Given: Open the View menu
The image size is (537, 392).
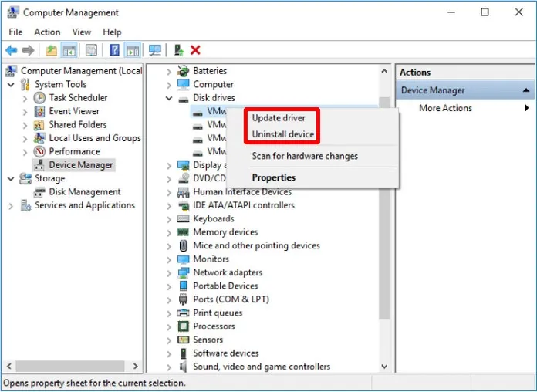Looking at the screenshot, I should [x=82, y=32].
